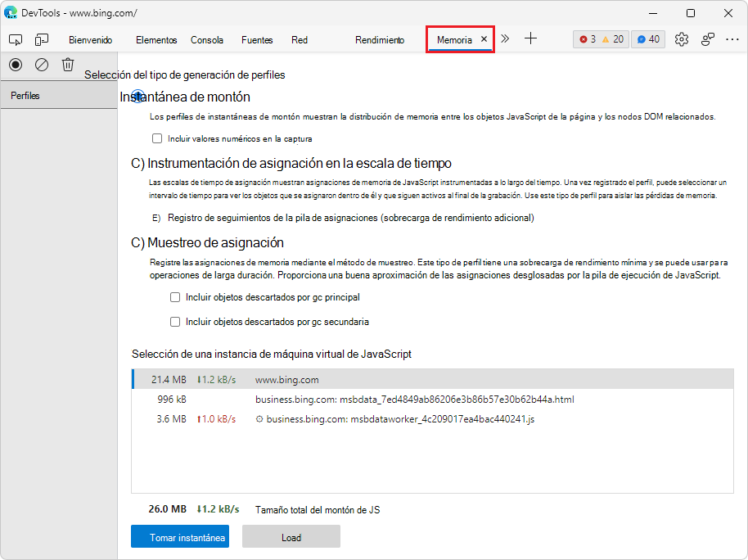Viewport: 748px width, 560px height.
Task: Toggle device emulation icon
Action: (42, 39)
